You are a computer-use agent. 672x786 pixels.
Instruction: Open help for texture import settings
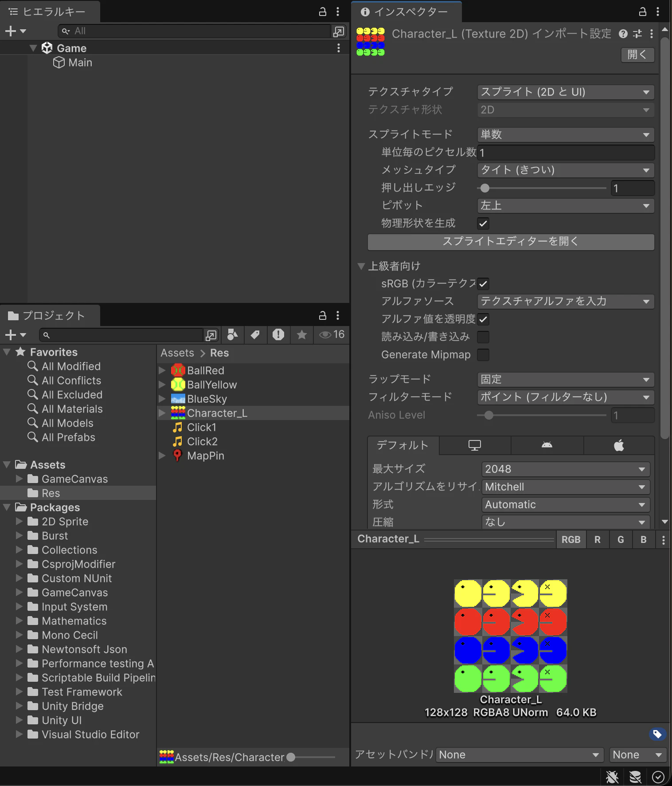click(623, 34)
